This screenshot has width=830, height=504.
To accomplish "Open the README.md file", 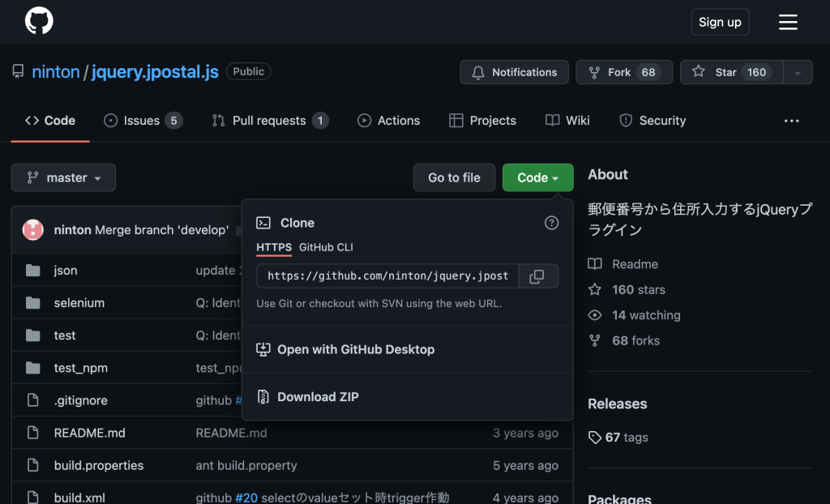I will coord(89,433).
